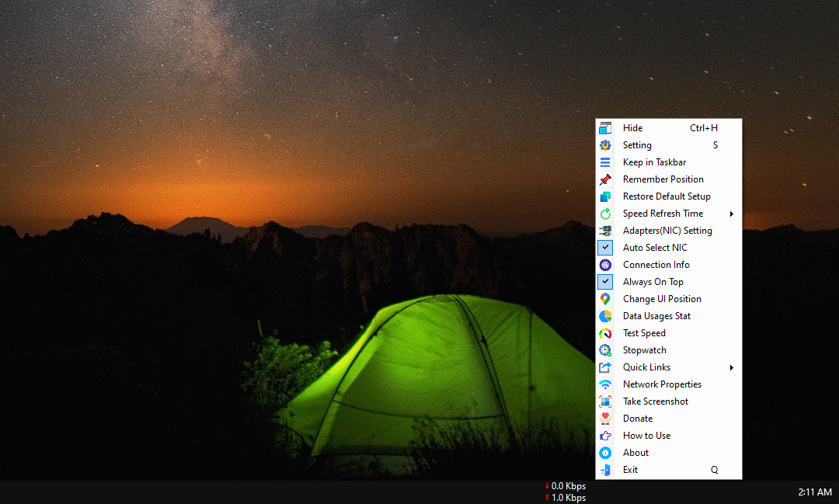Choose Keep in Taskbar menu entry
Viewport: 839px width, 504px height.
point(654,162)
